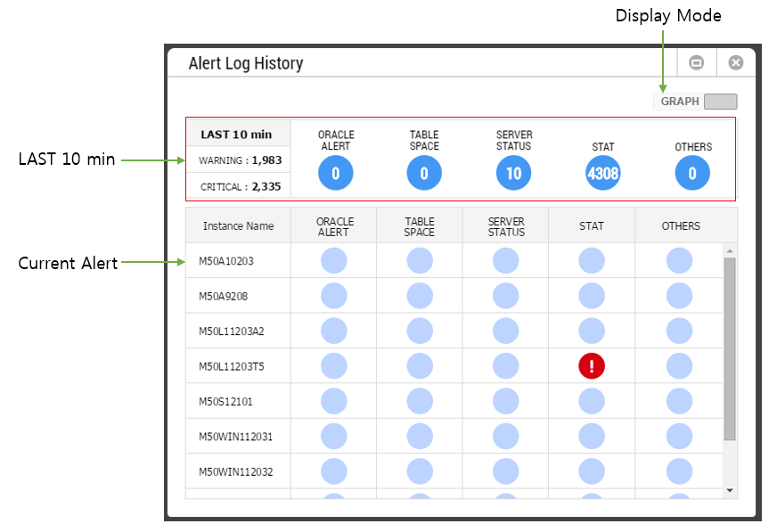
Task: Click STAT indicator for M50WIN112032
Action: (592, 471)
